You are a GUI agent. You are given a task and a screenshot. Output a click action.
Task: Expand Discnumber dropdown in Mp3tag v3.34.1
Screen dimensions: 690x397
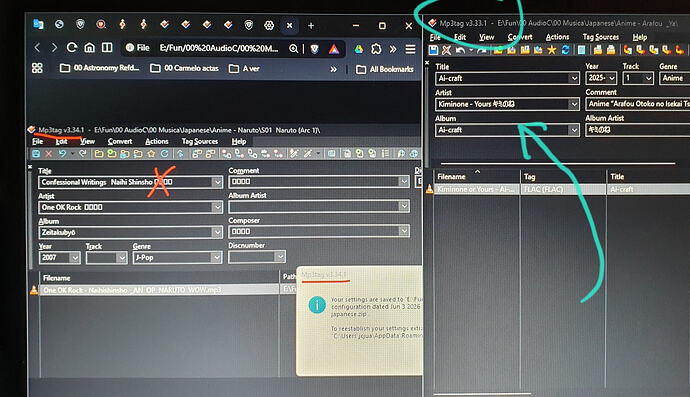[280, 257]
